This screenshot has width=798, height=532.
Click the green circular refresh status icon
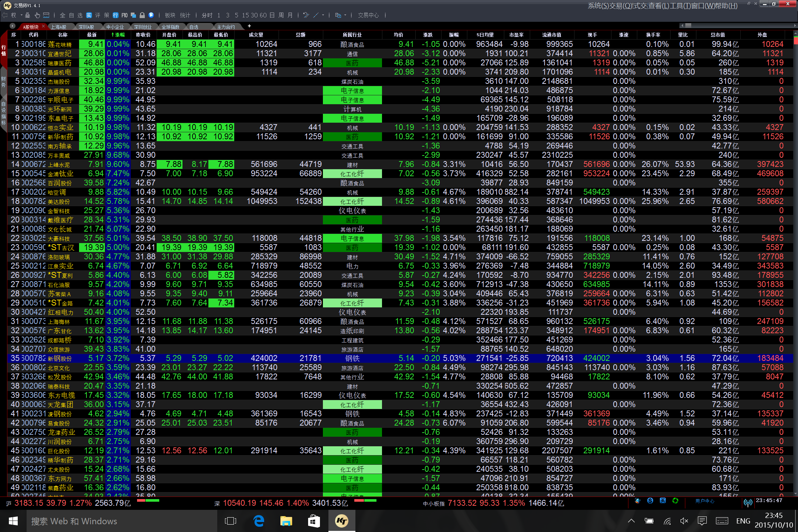[675, 501]
